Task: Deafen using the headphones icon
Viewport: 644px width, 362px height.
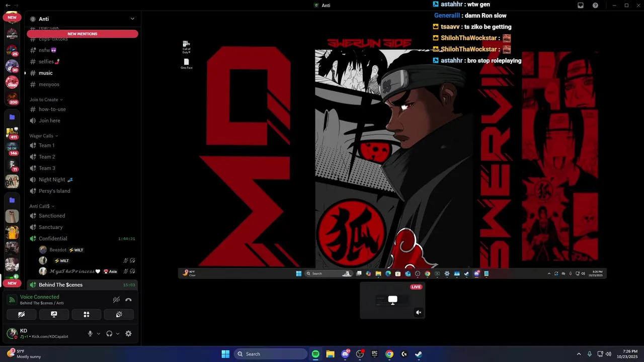Action: coord(109,333)
